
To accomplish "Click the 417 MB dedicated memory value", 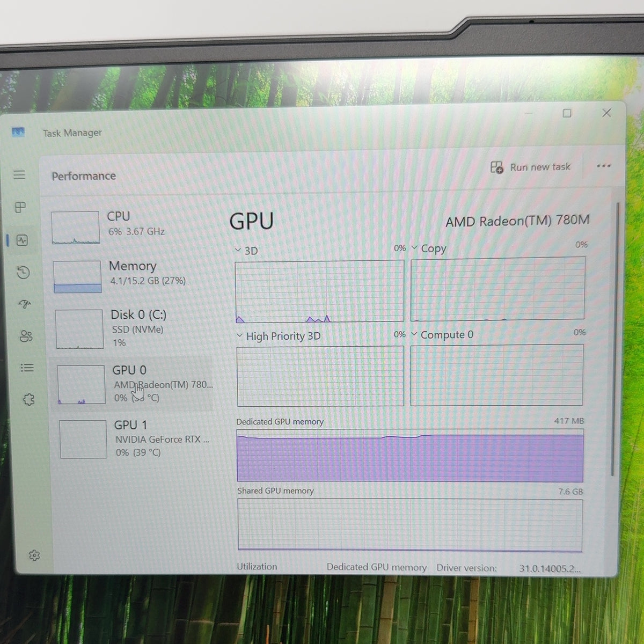I will 569,421.
